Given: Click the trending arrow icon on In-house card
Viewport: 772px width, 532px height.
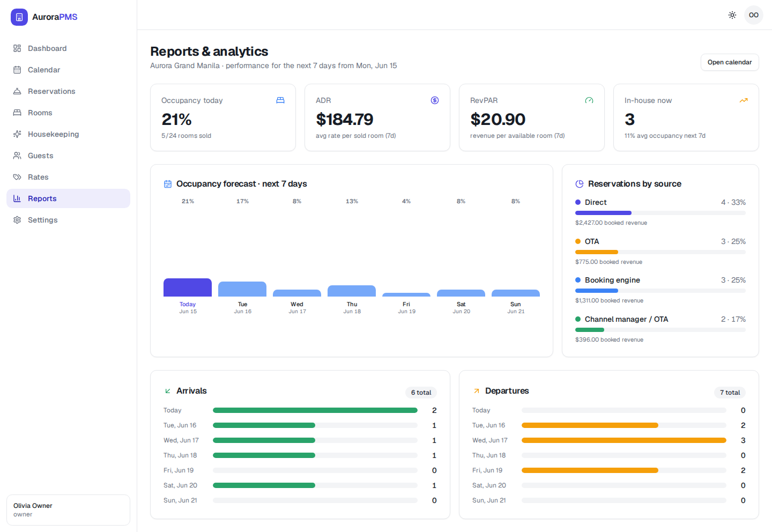Looking at the screenshot, I should click(x=744, y=100).
